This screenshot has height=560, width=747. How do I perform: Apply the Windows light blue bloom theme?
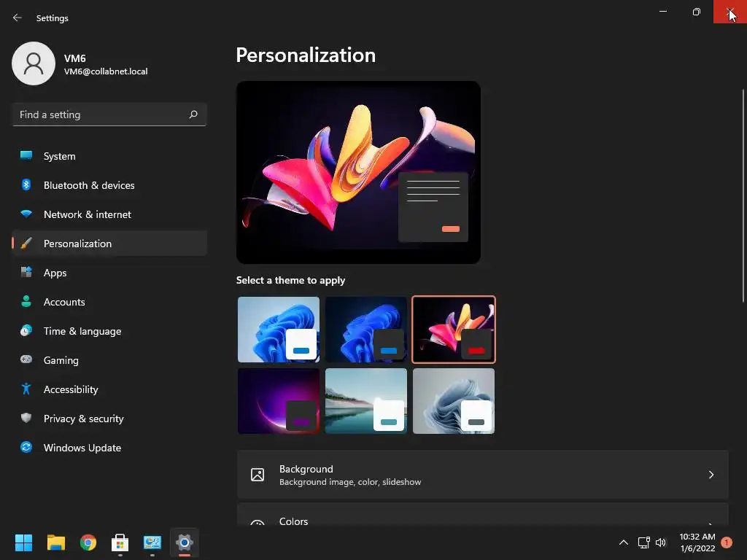click(x=279, y=330)
